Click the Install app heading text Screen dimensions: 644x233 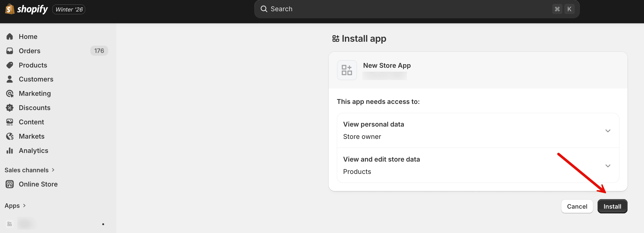(364, 39)
